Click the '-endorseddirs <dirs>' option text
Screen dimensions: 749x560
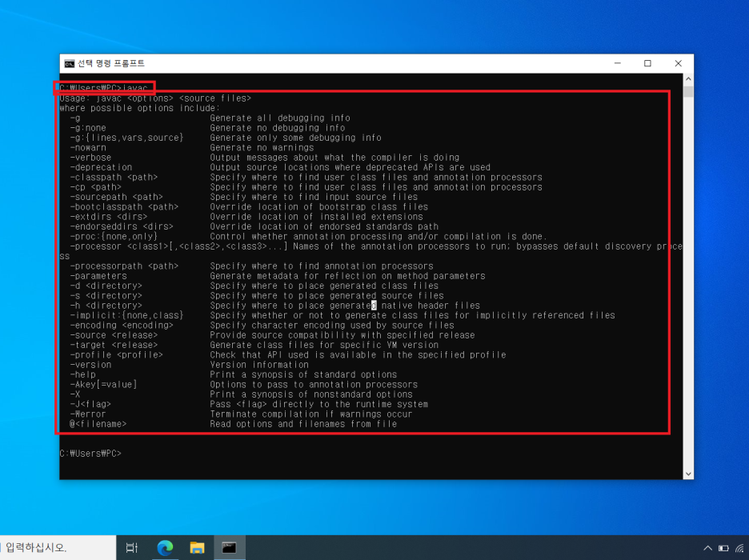pos(122,226)
